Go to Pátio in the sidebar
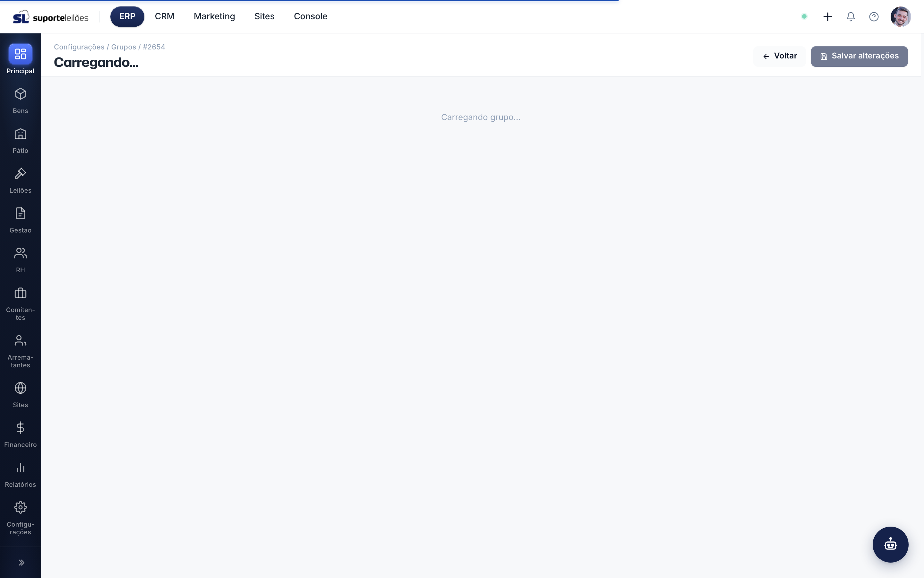Viewport: 924px width, 578px height. click(20, 141)
